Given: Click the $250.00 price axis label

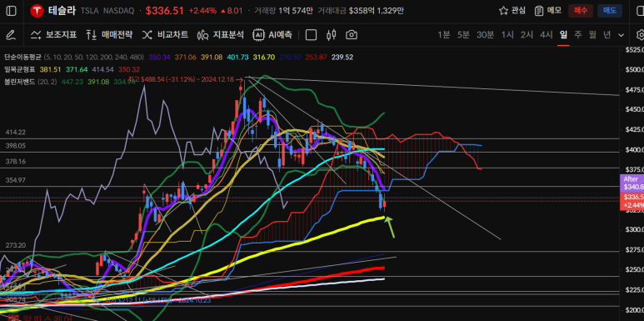Looking at the screenshot, I should pyautogui.click(x=634, y=269).
